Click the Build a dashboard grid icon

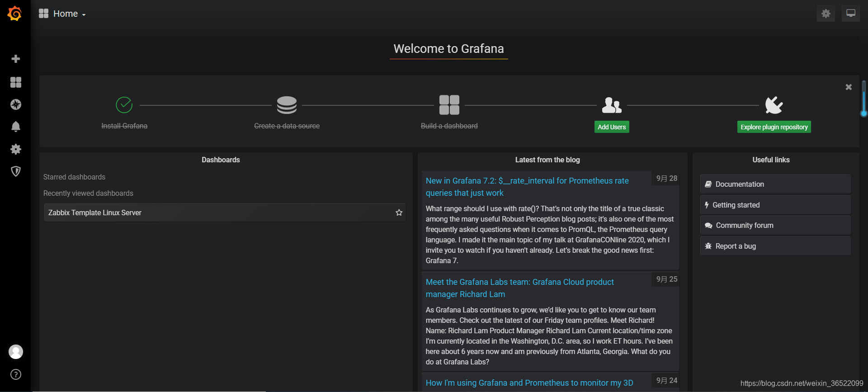click(449, 105)
